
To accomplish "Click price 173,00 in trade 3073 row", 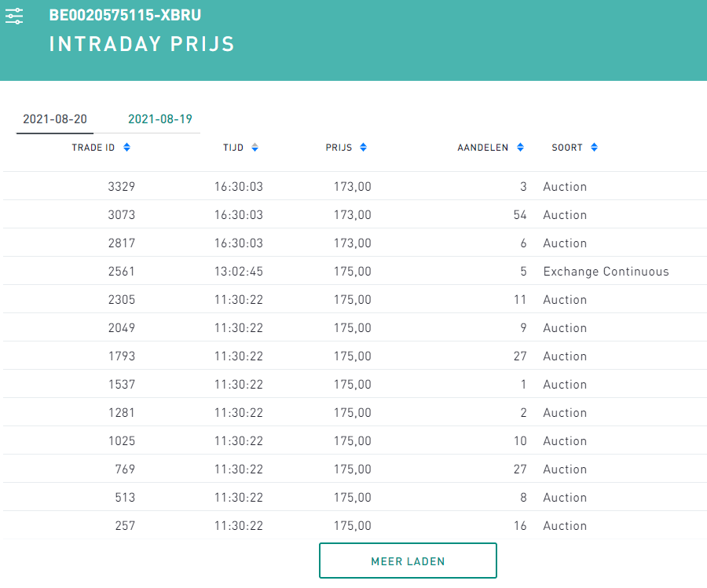I will pos(353,215).
